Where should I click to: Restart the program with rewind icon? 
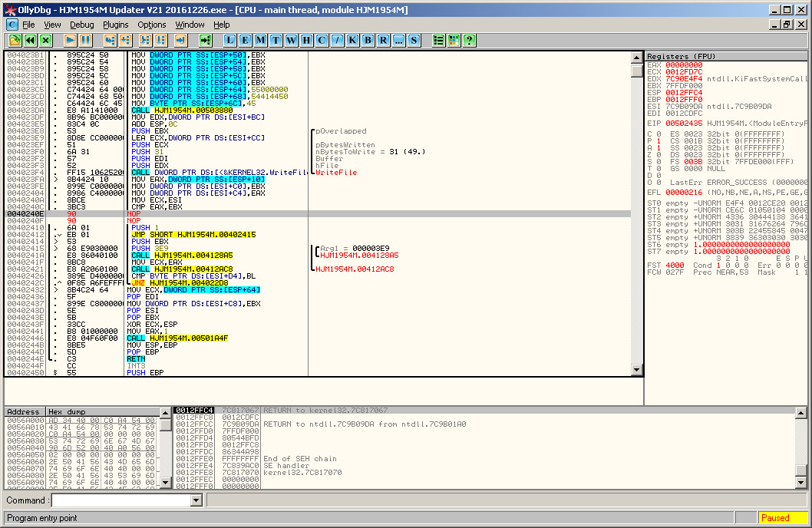click(30, 40)
